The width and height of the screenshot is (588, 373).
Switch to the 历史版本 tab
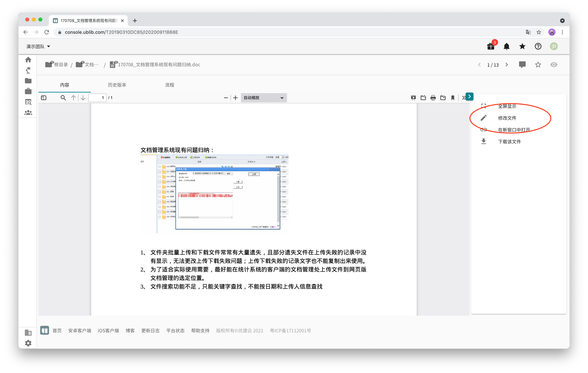117,85
